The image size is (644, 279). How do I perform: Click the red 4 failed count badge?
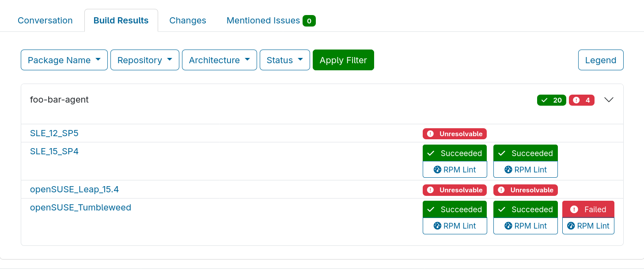pos(581,100)
